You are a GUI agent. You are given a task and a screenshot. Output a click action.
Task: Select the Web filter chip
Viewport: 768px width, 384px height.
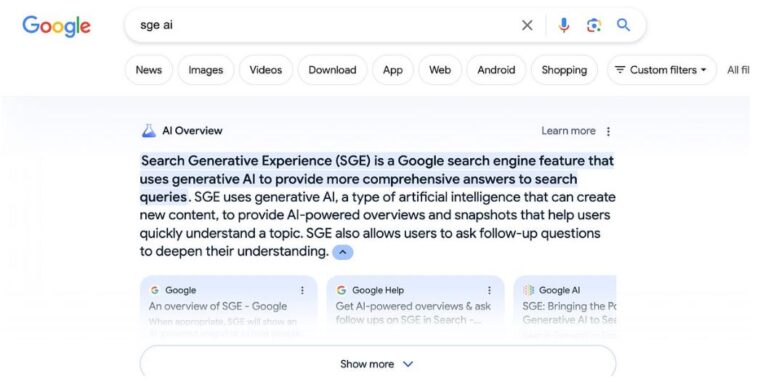(440, 70)
